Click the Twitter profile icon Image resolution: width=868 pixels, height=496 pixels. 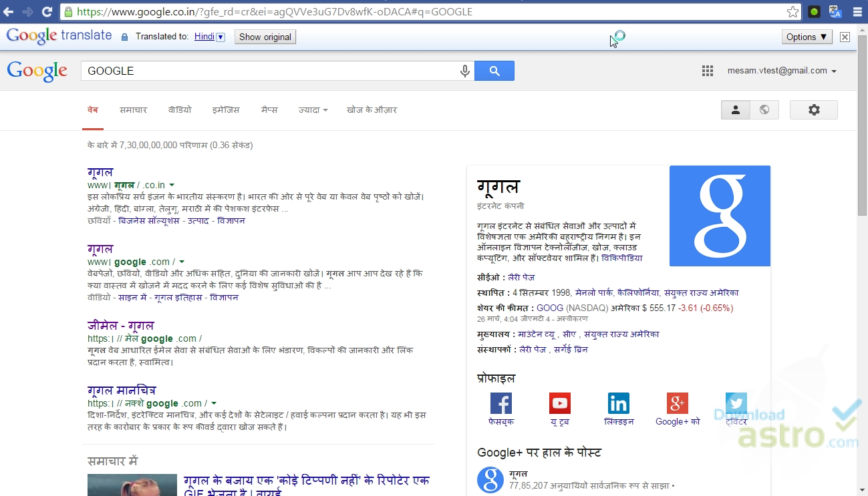[x=736, y=403]
